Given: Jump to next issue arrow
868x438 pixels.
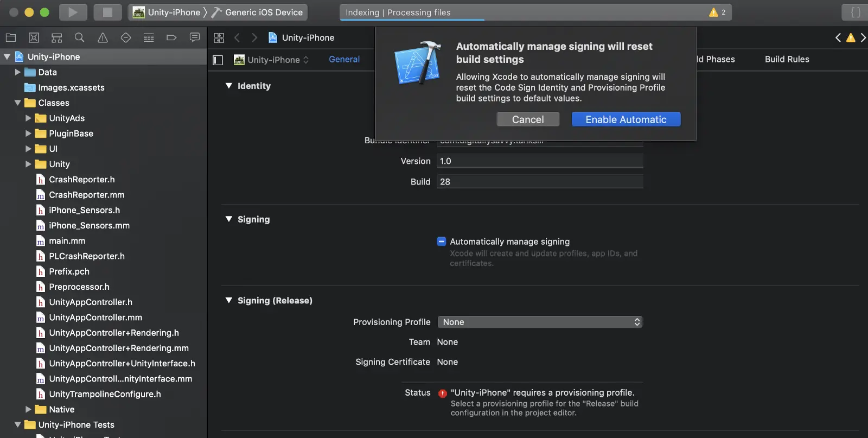Looking at the screenshot, I should tap(863, 37).
